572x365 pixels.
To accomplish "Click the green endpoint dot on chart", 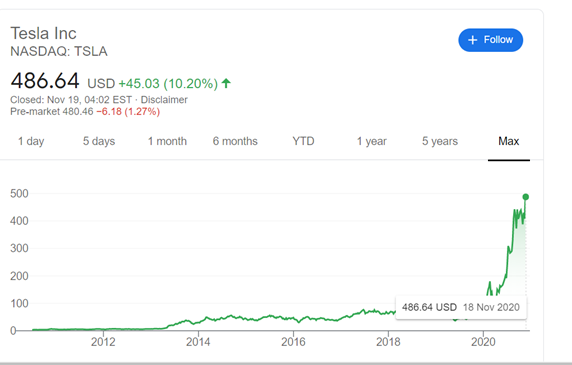I will pos(526,197).
